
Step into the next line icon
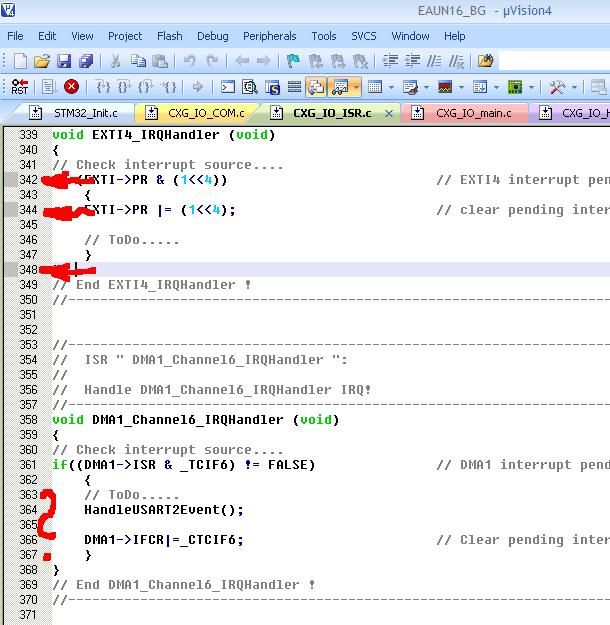tap(103, 87)
